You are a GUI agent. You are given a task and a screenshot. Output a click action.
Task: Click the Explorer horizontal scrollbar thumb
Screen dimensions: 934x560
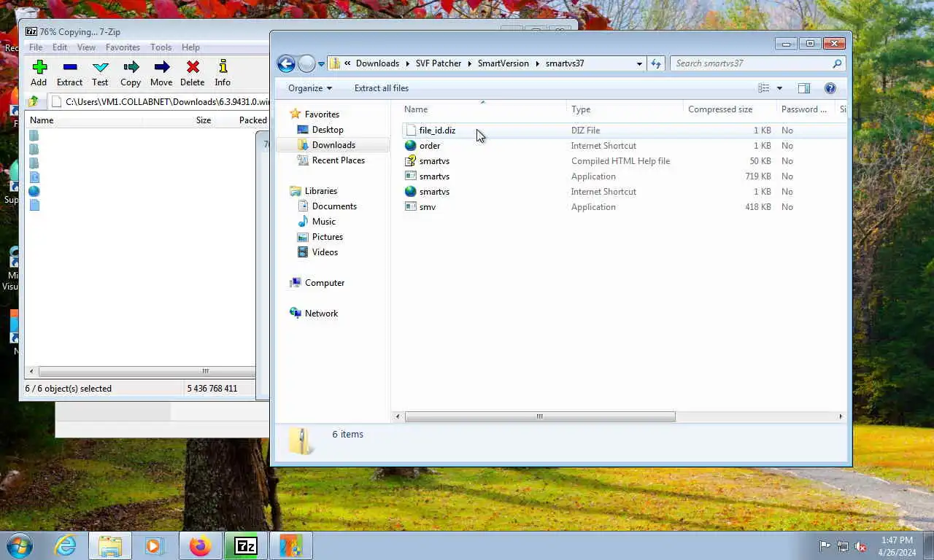(540, 416)
